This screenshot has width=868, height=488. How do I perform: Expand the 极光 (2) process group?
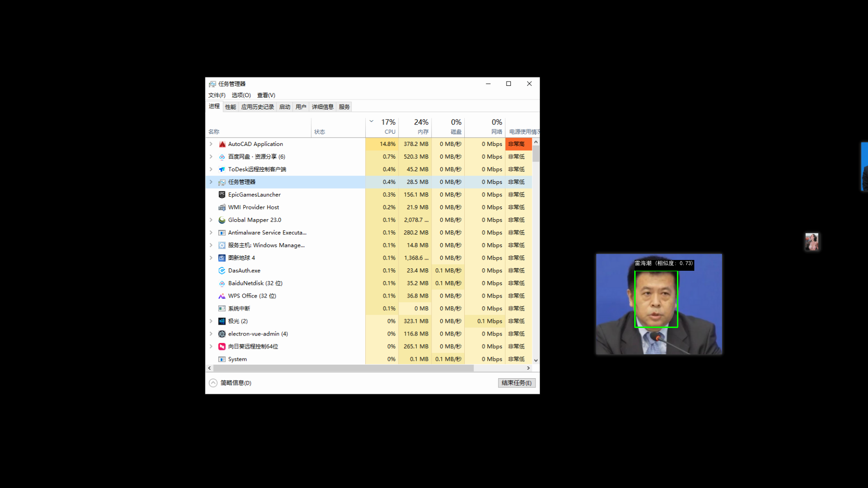(211, 321)
